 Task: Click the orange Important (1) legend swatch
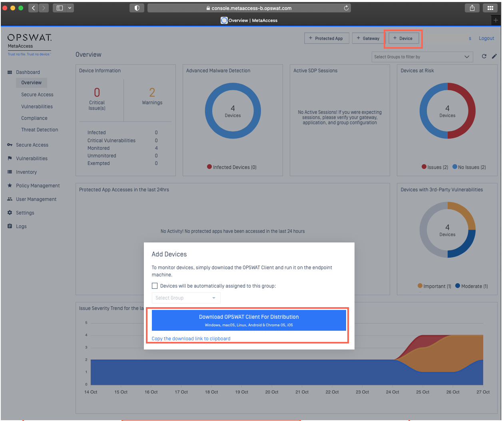pyautogui.click(x=420, y=286)
